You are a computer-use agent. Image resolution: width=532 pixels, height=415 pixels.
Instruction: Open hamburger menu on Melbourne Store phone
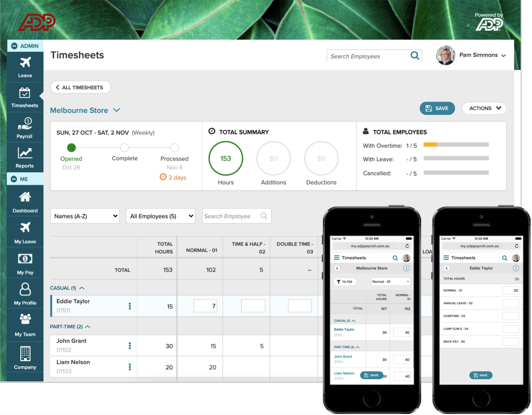[337, 258]
